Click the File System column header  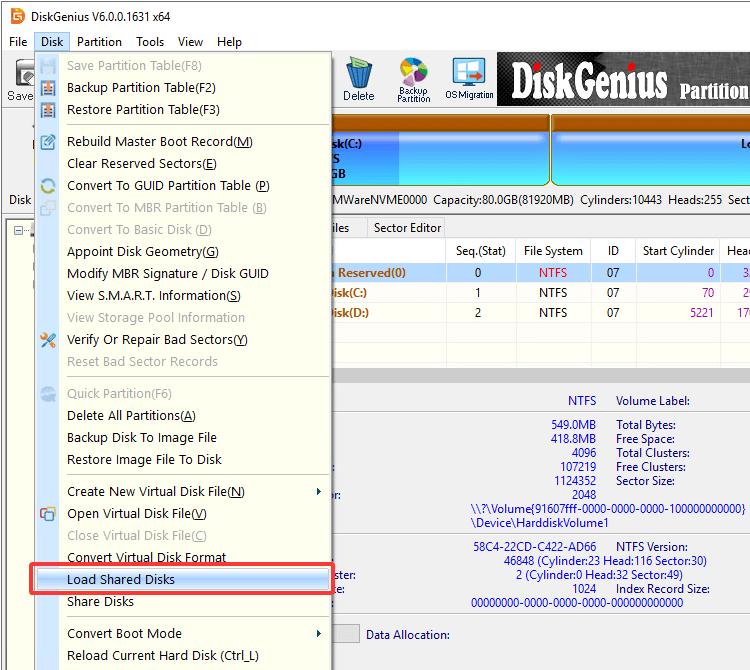point(553,251)
